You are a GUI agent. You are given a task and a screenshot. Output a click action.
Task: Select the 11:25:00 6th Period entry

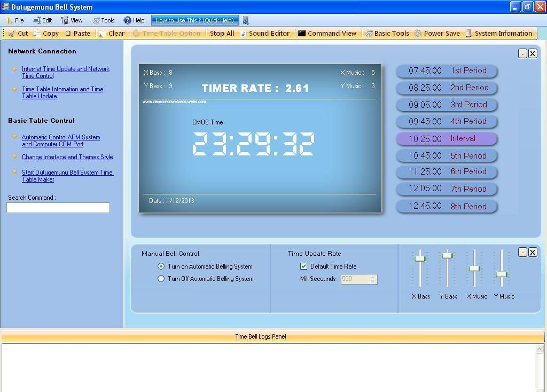pos(447,171)
